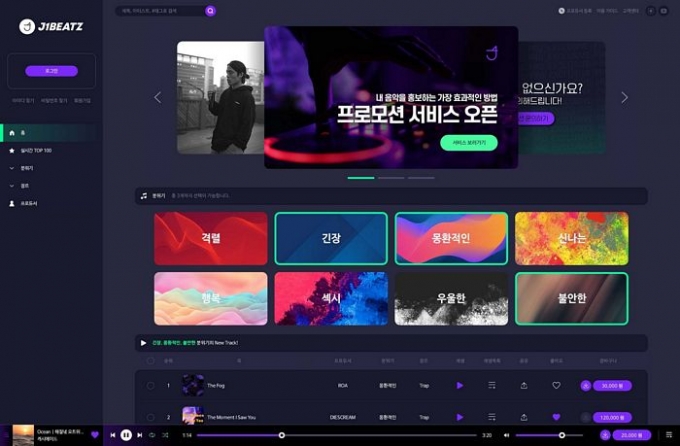Image resolution: width=680 pixels, height=446 pixels.
Task: Tick the checkbox for The Moment I Saw You
Action: 151,416
